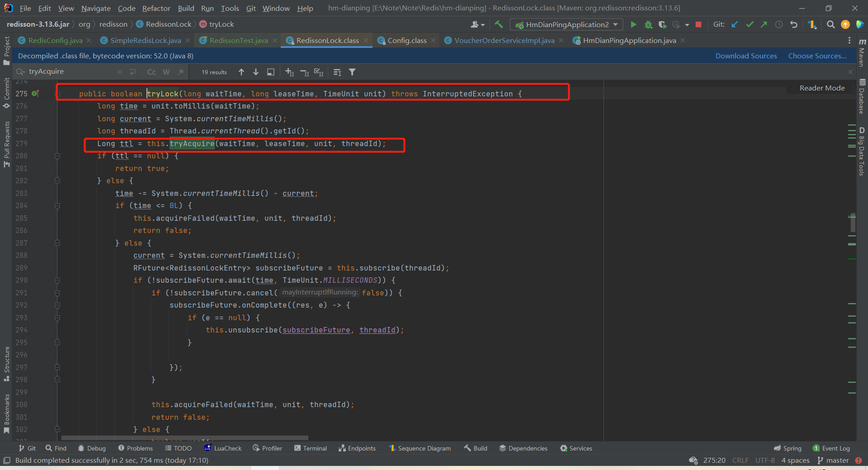The image size is (868, 470).
Task: Open search filter funnel icon
Action: 352,72
